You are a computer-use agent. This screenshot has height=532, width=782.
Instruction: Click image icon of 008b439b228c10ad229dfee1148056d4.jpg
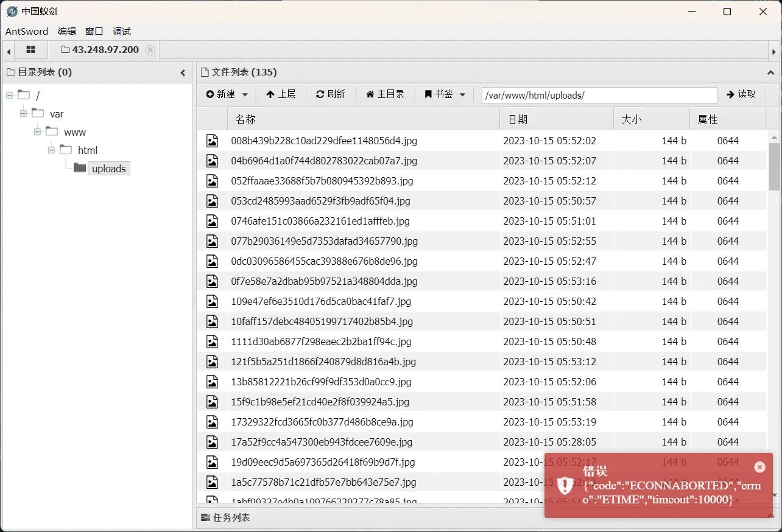click(212, 141)
